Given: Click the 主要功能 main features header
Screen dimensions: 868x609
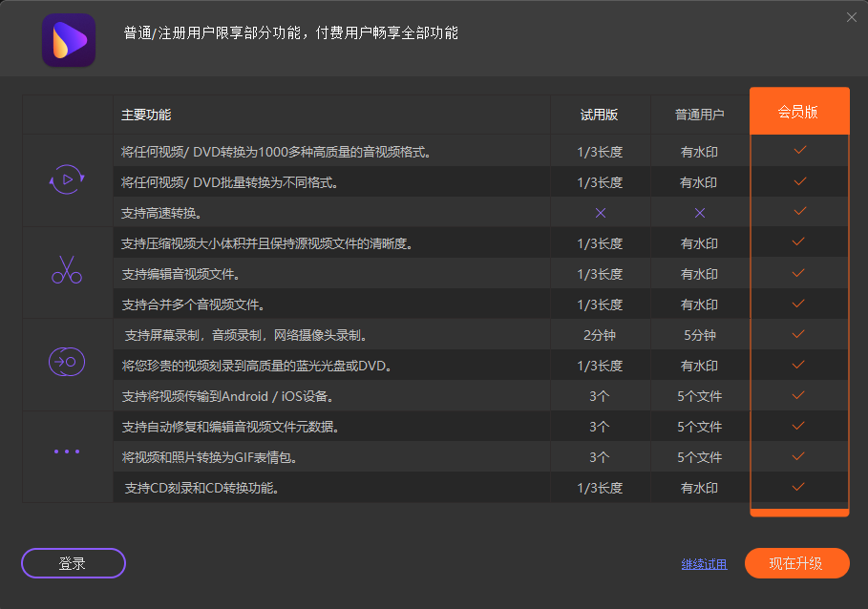Looking at the screenshot, I should point(146,115).
